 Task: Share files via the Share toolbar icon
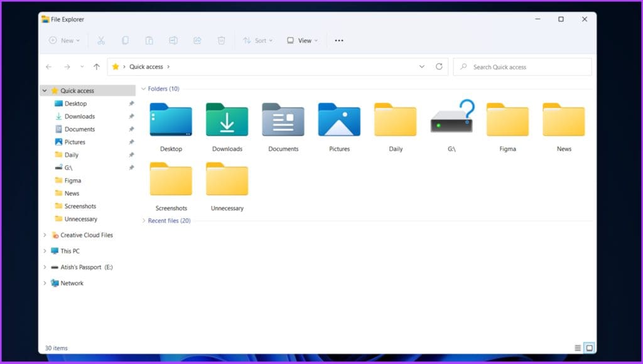point(197,40)
